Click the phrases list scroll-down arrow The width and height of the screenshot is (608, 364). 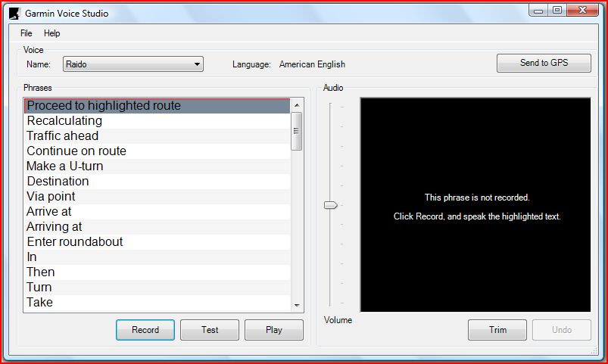[297, 306]
